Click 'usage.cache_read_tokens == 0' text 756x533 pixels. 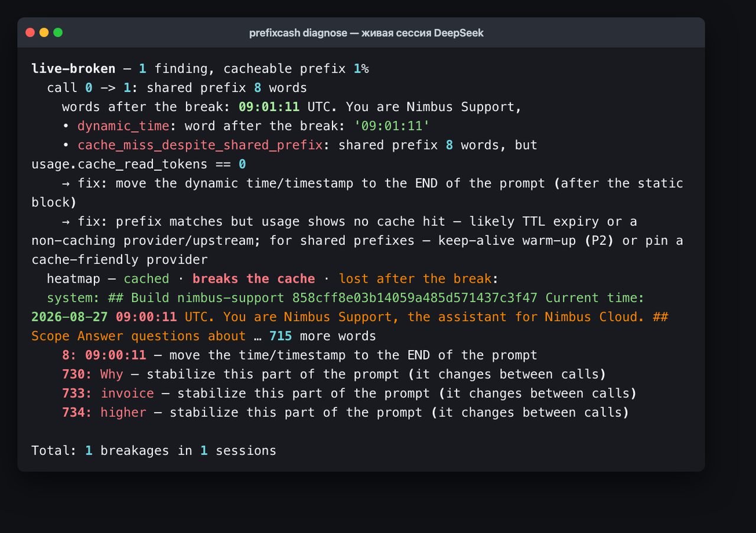(139, 164)
